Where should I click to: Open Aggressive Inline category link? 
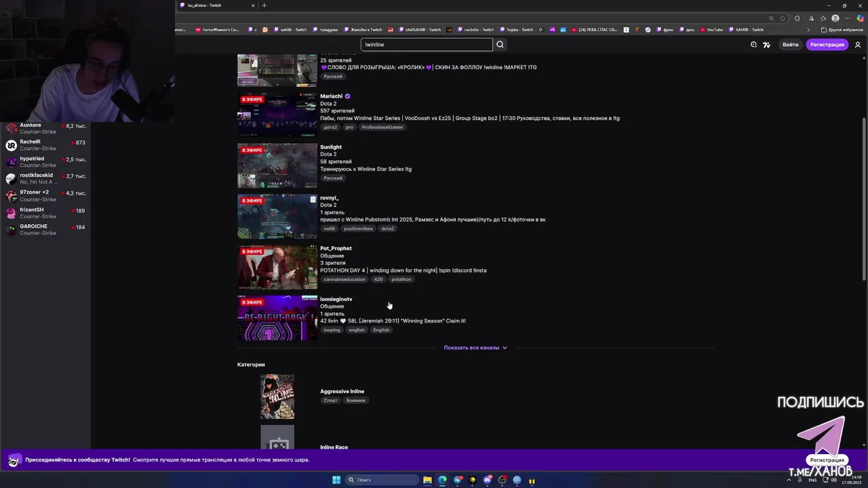point(342,392)
